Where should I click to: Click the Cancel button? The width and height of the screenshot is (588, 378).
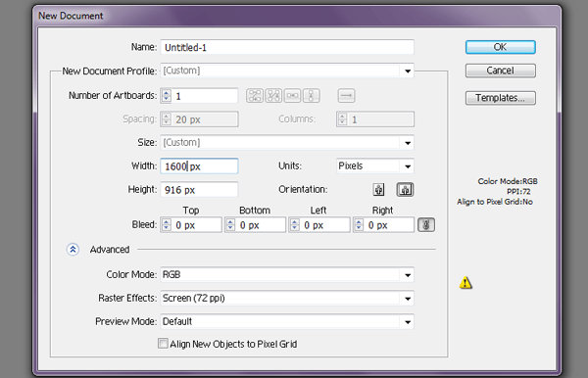click(500, 71)
